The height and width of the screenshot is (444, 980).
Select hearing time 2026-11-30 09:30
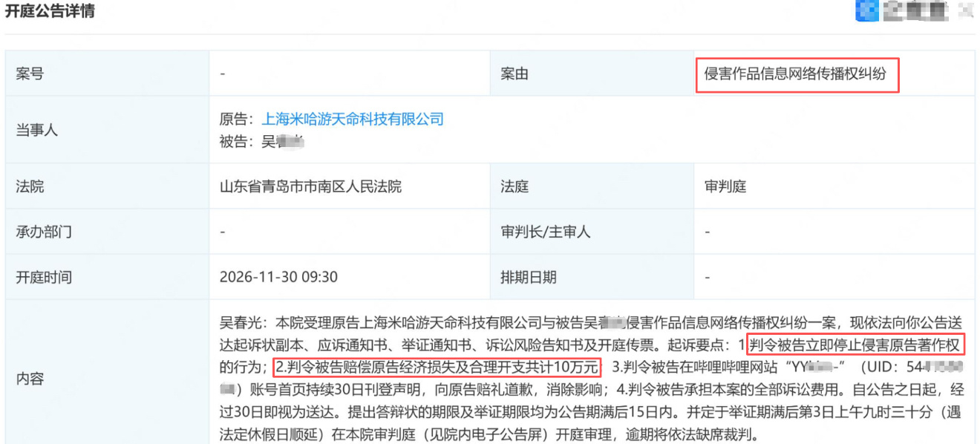click(x=278, y=277)
